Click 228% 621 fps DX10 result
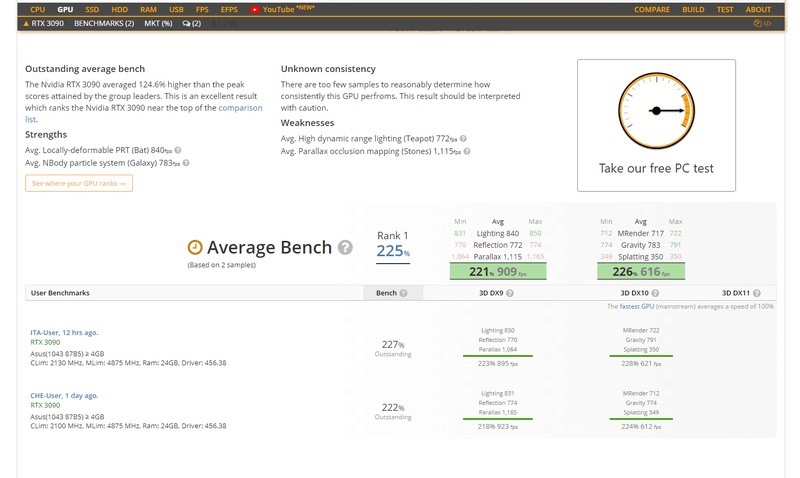 pos(641,364)
